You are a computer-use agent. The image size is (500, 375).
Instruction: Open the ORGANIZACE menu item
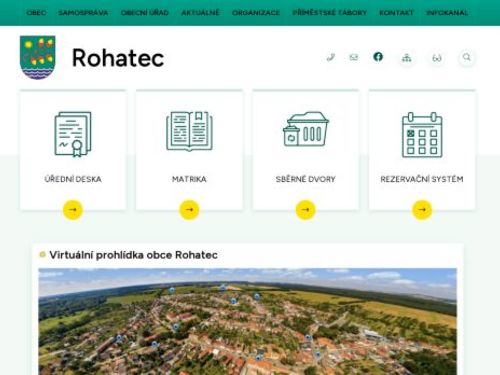[256, 13]
